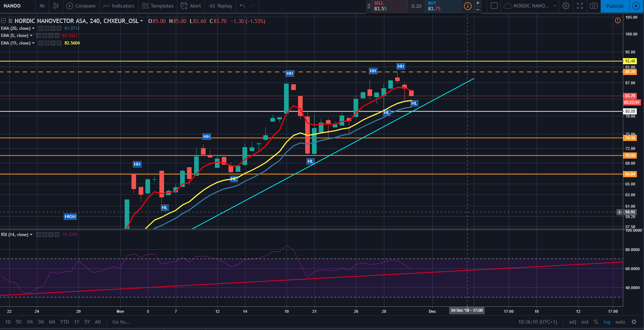Start bar Replay mode
Screen dimensions: 644x330
[221, 6]
